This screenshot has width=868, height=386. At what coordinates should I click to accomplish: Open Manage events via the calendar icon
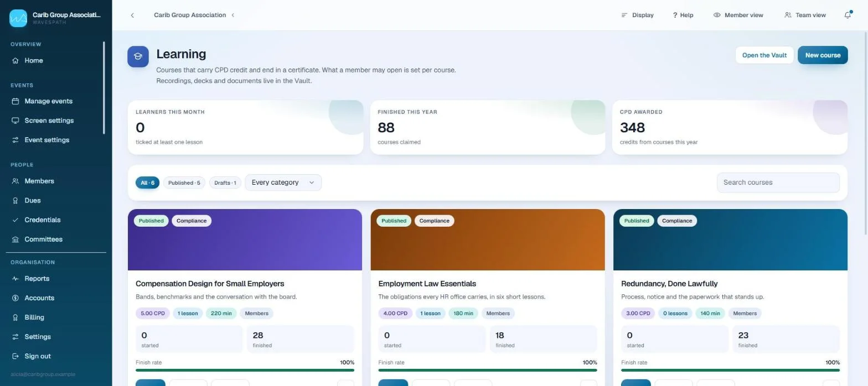[x=15, y=101]
